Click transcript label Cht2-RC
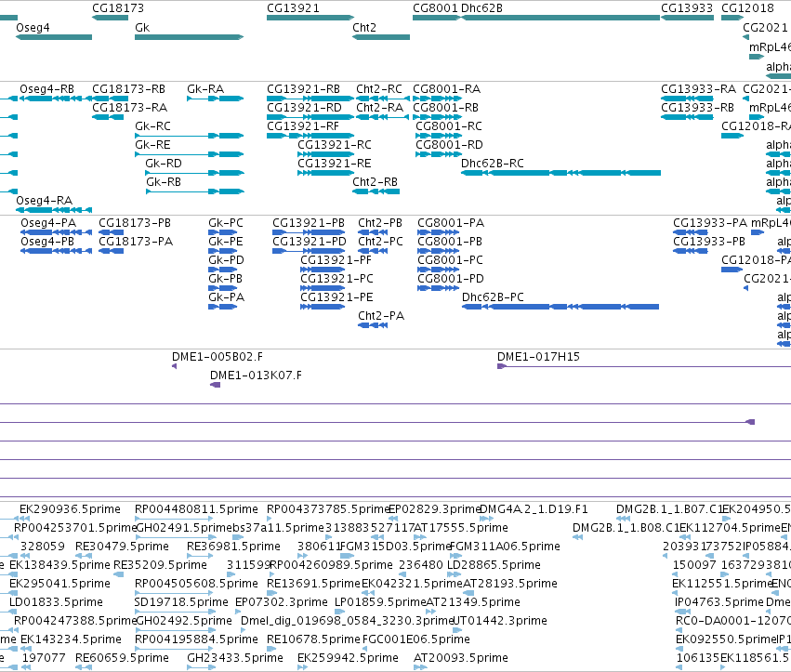The width and height of the screenshot is (791, 672). 379,89
